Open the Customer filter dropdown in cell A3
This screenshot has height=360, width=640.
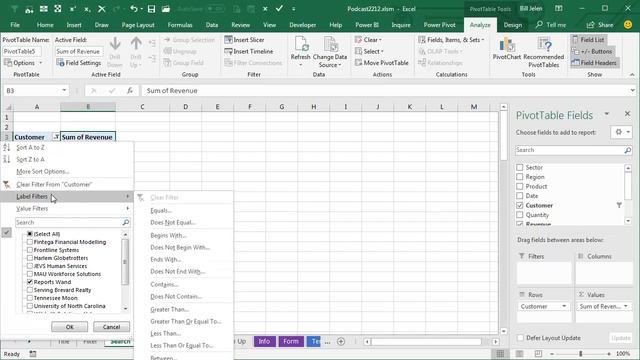56,137
